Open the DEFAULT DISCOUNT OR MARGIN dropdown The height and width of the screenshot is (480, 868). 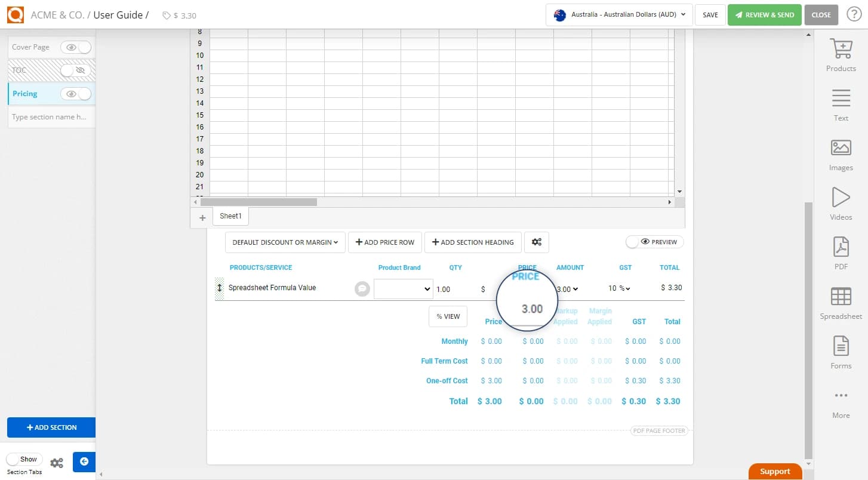[285, 242]
